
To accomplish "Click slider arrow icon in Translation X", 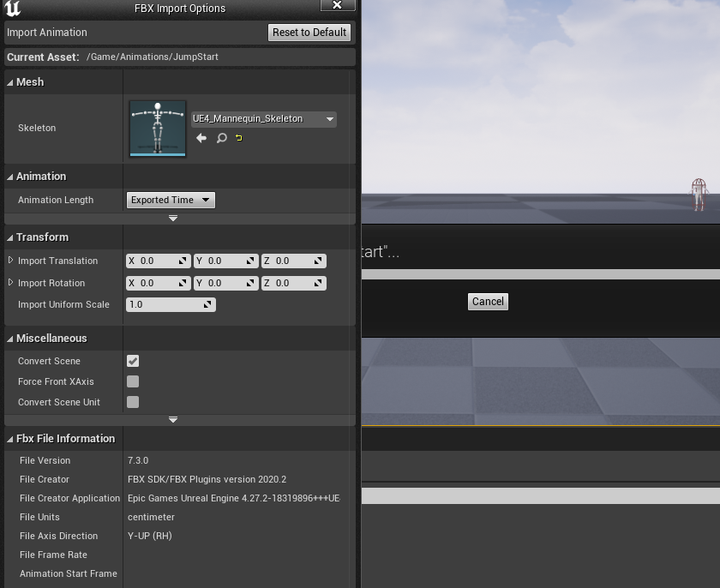I will (x=183, y=261).
